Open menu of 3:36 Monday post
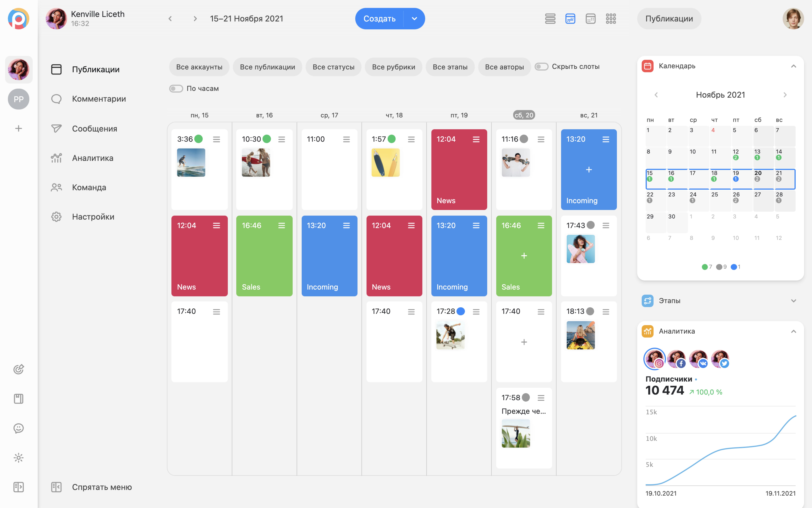The image size is (812, 508). tap(216, 139)
